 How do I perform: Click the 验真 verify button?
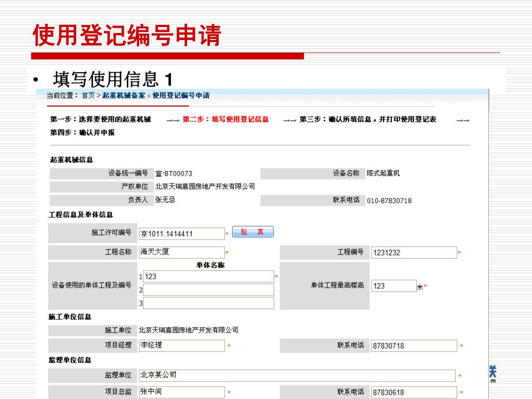pos(253,232)
